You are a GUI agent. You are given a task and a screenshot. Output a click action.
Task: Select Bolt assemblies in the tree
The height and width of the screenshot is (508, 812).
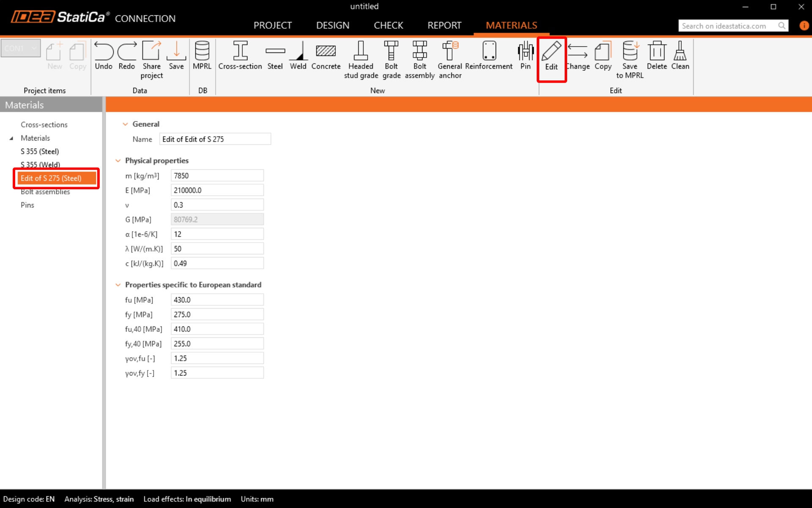tap(45, 192)
